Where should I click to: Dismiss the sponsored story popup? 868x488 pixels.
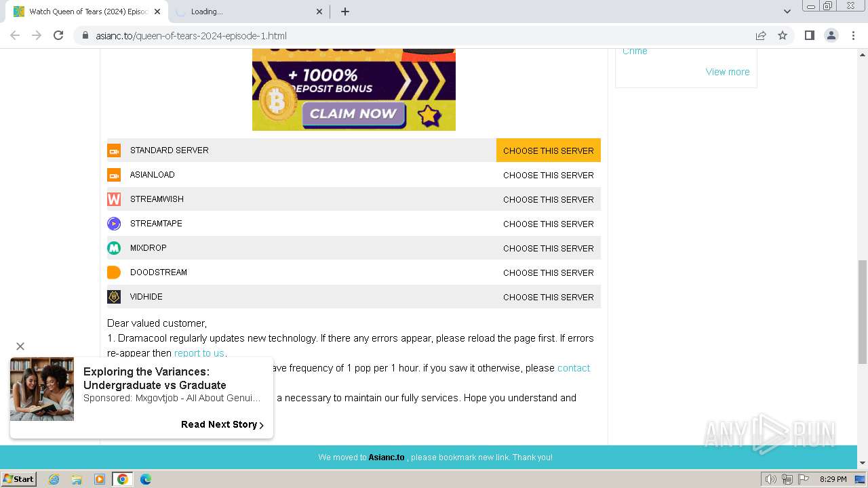point(20,346)
